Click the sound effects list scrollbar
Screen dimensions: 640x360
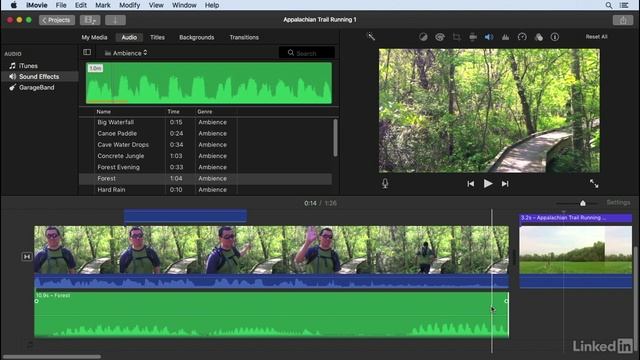336,138
